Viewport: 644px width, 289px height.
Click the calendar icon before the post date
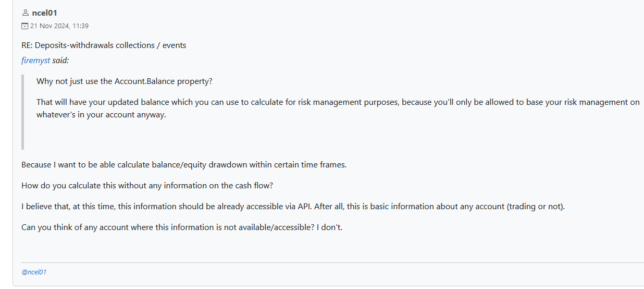pyautogui.click(x=24, y=26)
